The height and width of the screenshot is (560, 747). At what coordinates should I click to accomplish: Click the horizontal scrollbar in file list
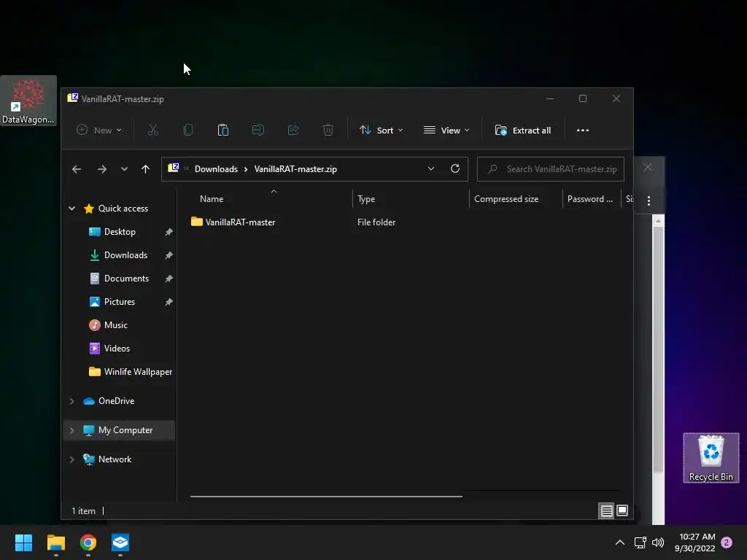[x=326, y=496]
